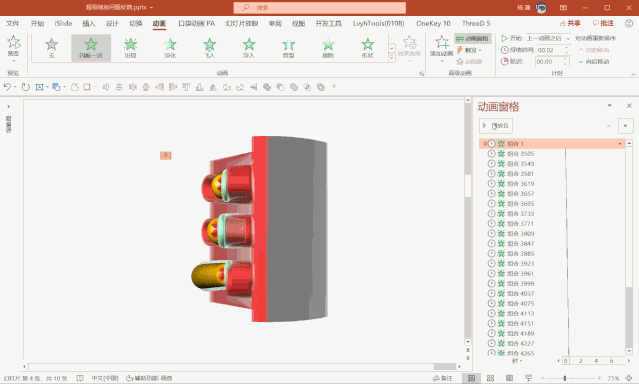Viewport: 639px width, 384px height.
Task: Start slideshow from status bar icon
Action: click(x=529, y=378)
